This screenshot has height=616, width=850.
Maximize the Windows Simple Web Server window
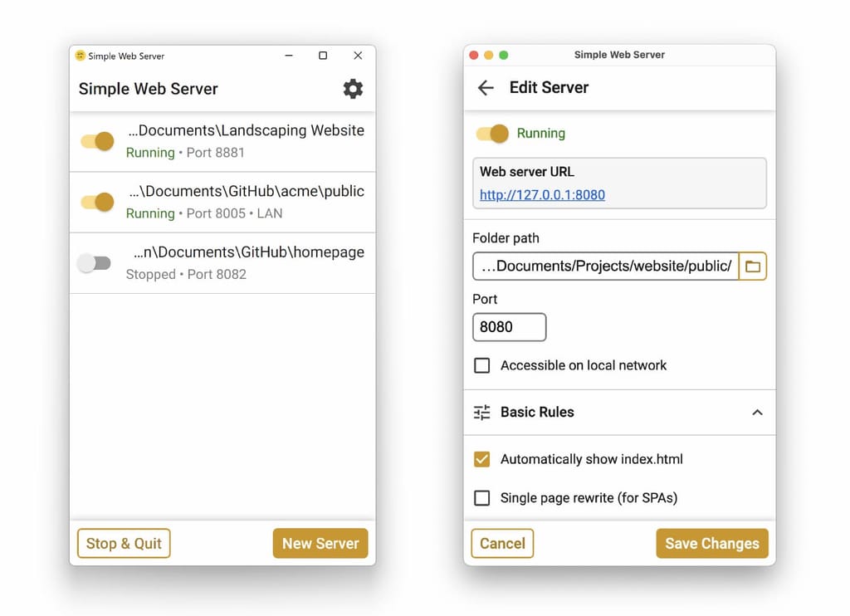pos(323,56)
